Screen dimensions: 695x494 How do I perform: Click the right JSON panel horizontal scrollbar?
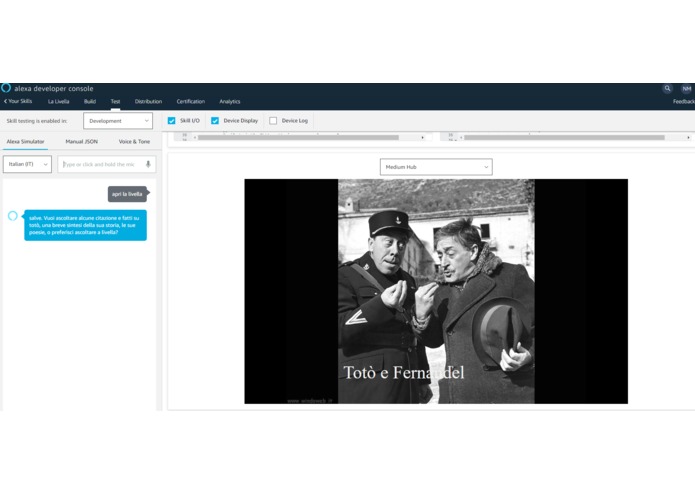click(564, 137)
